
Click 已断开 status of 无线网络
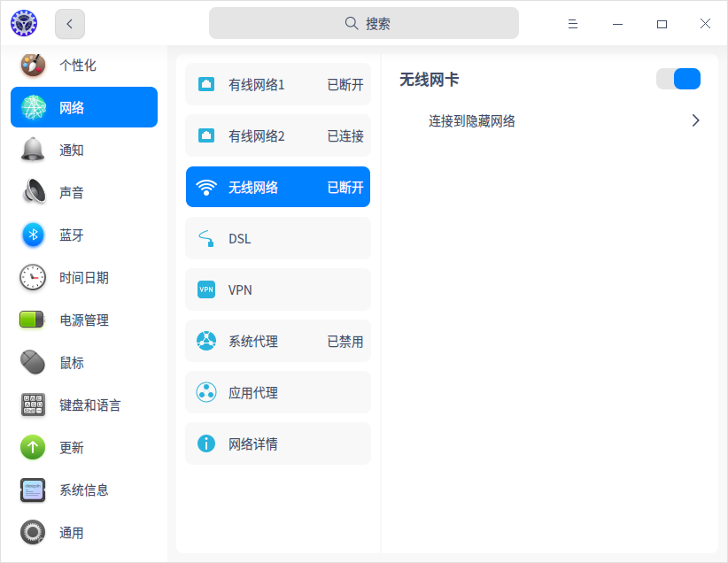tap(345, 188)
